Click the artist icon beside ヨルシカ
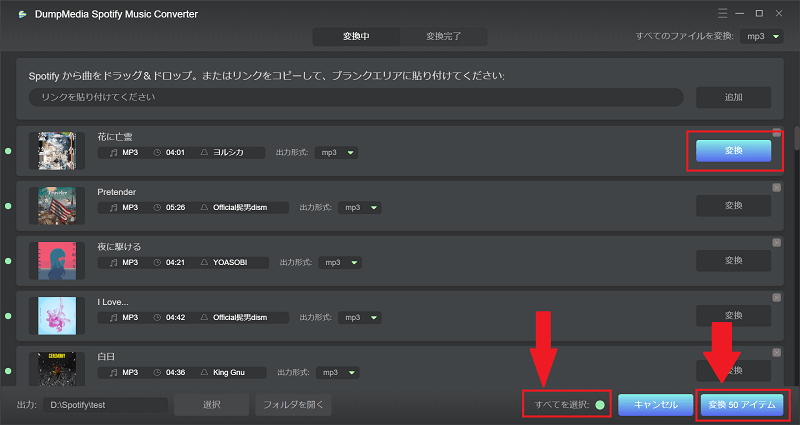 [204, 153]
